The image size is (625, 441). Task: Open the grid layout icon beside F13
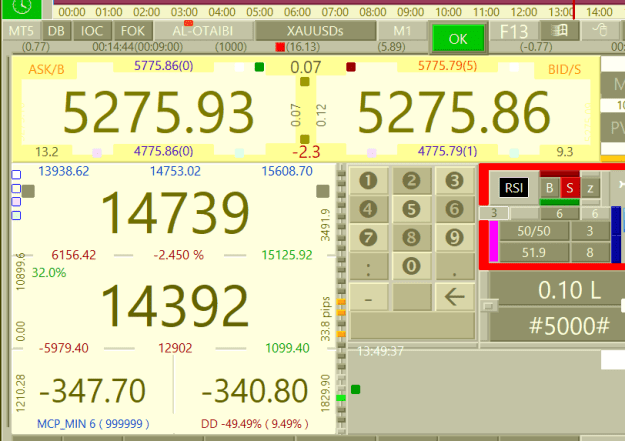559,30
